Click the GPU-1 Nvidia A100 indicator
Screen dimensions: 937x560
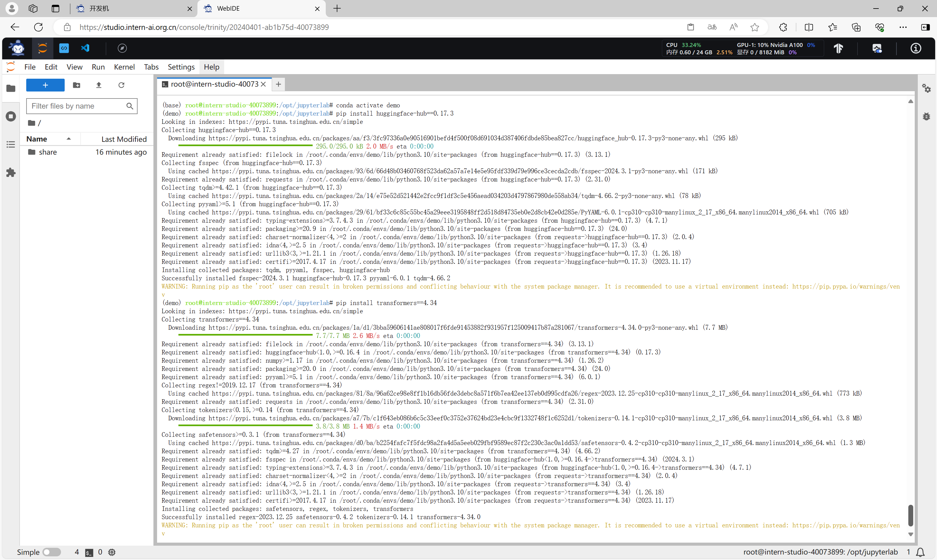pyautogui.click(x=776, y=45)
